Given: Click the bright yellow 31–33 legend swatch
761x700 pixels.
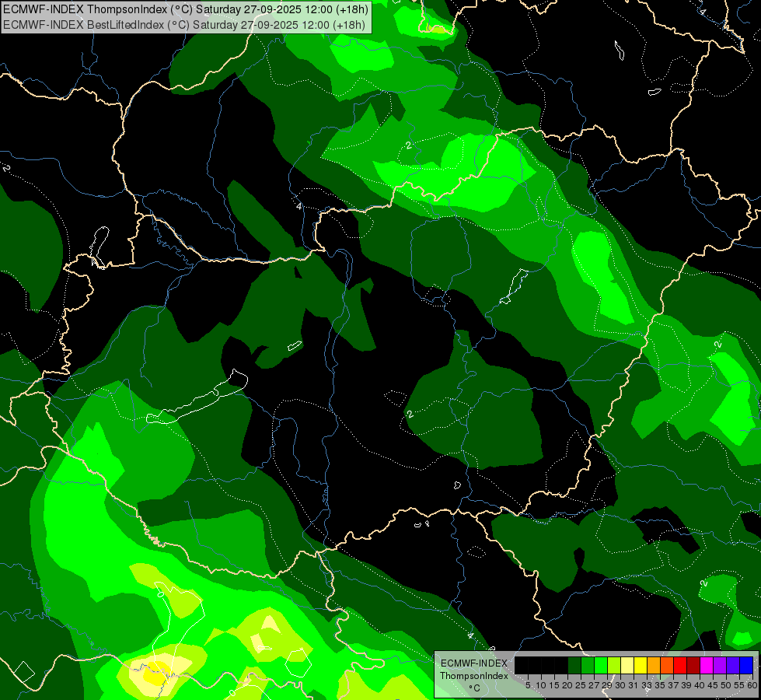Looking at the screenshot, I should 641,665.
